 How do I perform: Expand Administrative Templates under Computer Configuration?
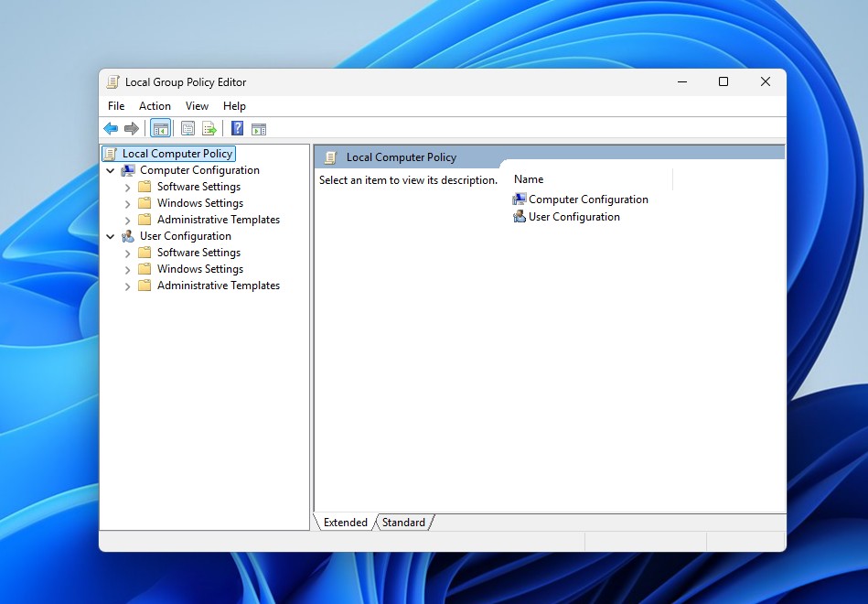(127, 219)
